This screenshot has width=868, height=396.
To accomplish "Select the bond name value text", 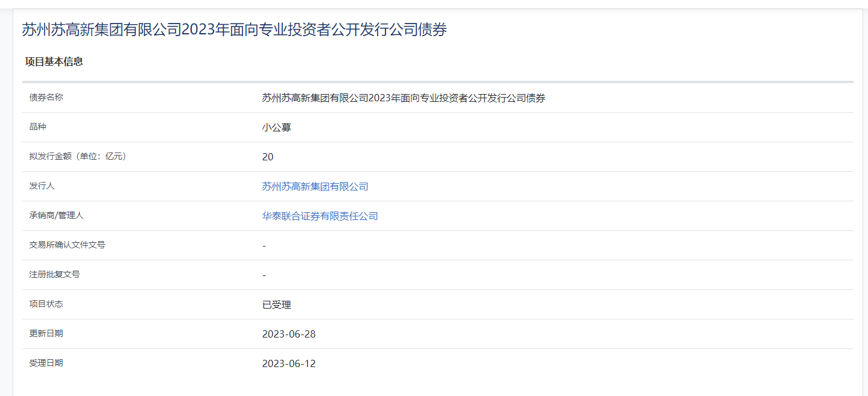I will [404, 98].
